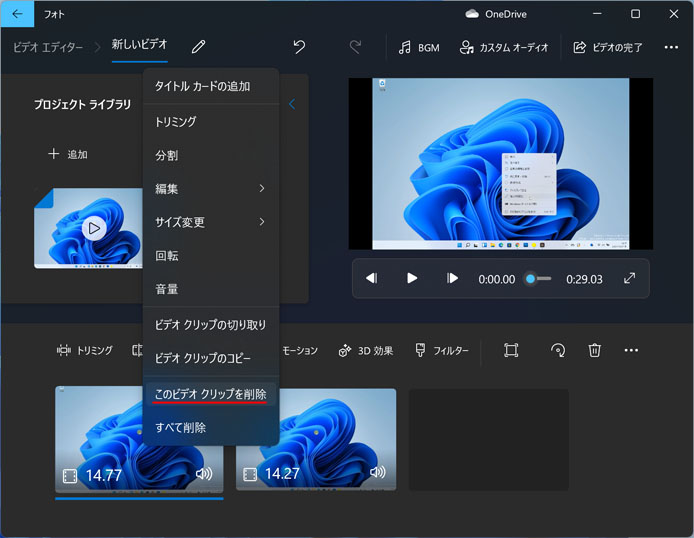Screen dimensions: 694x538
Task: Select 分割 from the context menu
Action: (x=211, y=155)
